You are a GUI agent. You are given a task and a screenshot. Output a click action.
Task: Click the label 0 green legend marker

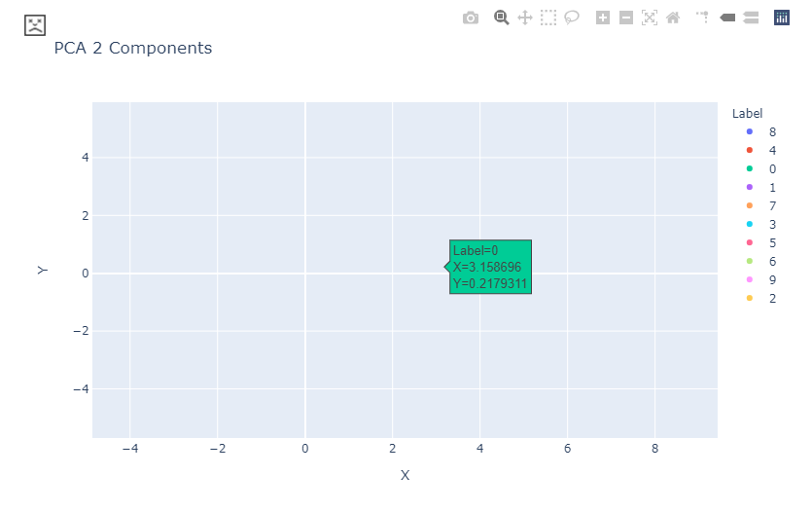(x=750, y=169)
